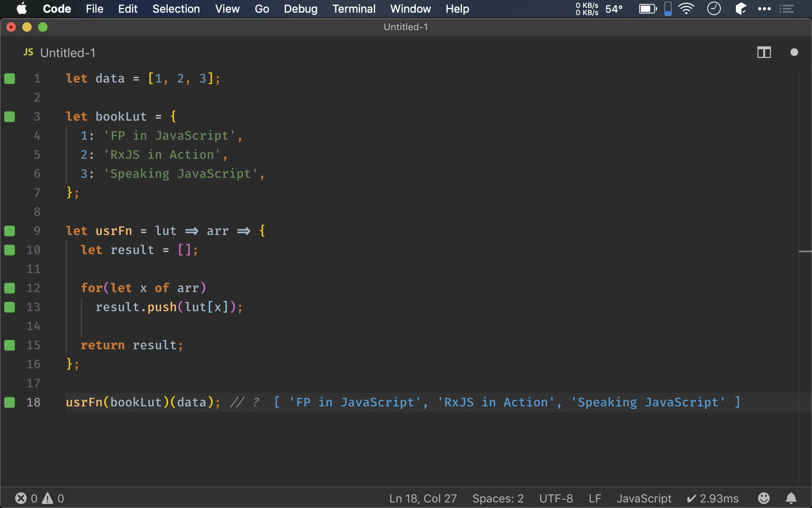Click UTF-8 encoding selector
The width and height of the screenshot is (812, 508).
[x=556, y=498]
